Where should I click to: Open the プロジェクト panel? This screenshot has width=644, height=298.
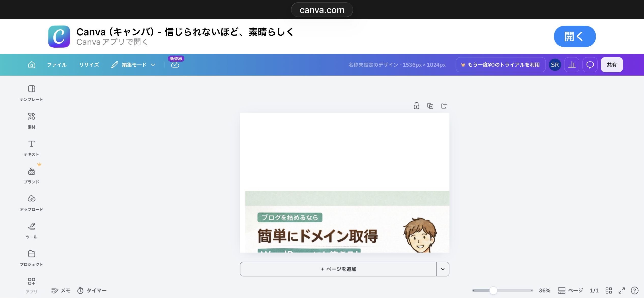32,258
